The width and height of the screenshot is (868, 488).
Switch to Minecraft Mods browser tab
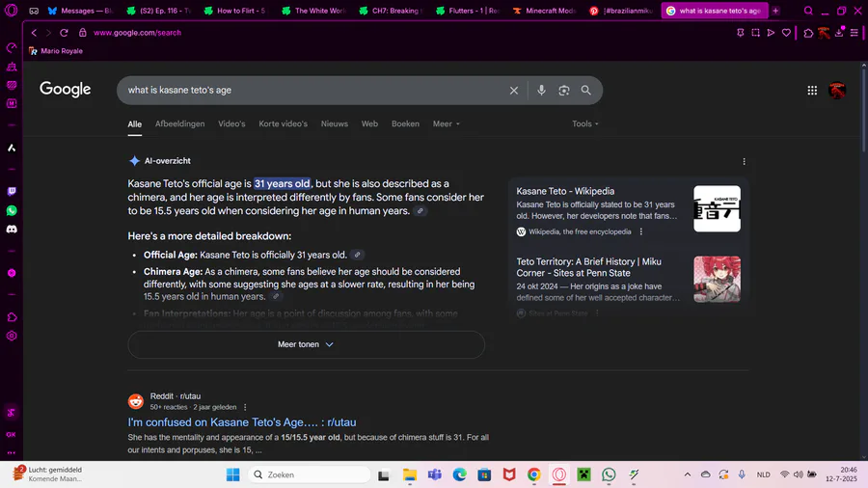tap(545, 11)
